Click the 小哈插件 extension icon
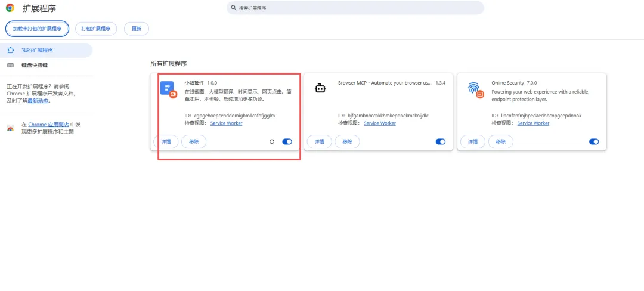Screen dimensions: 644x291 [168, 89]
